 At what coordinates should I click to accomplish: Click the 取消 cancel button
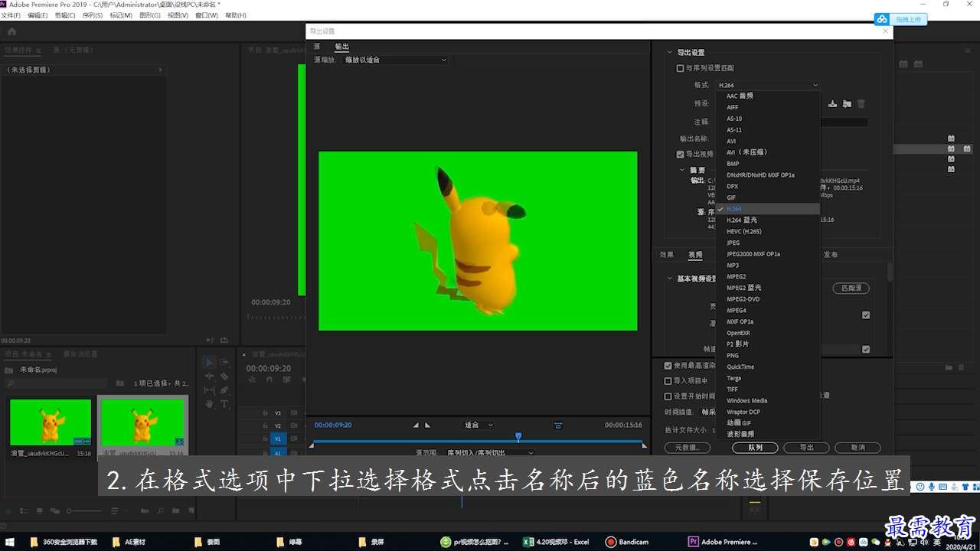[x=857, y=448]
